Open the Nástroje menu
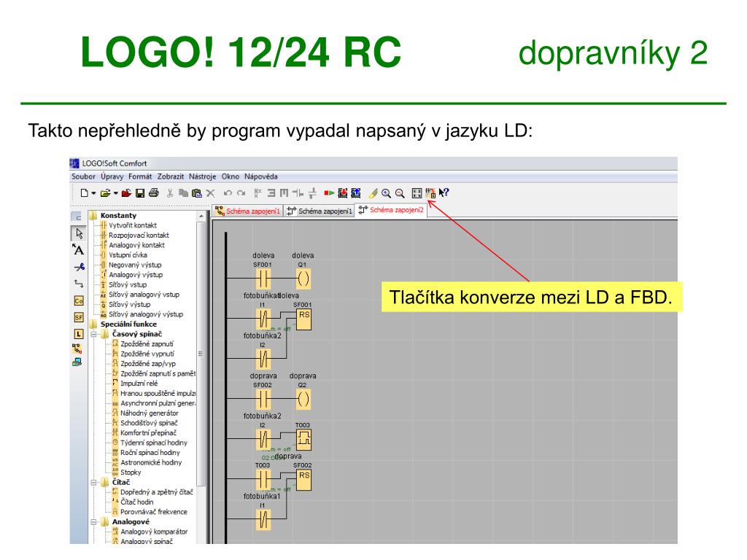747x560 pixels. [x=203, y=176]
